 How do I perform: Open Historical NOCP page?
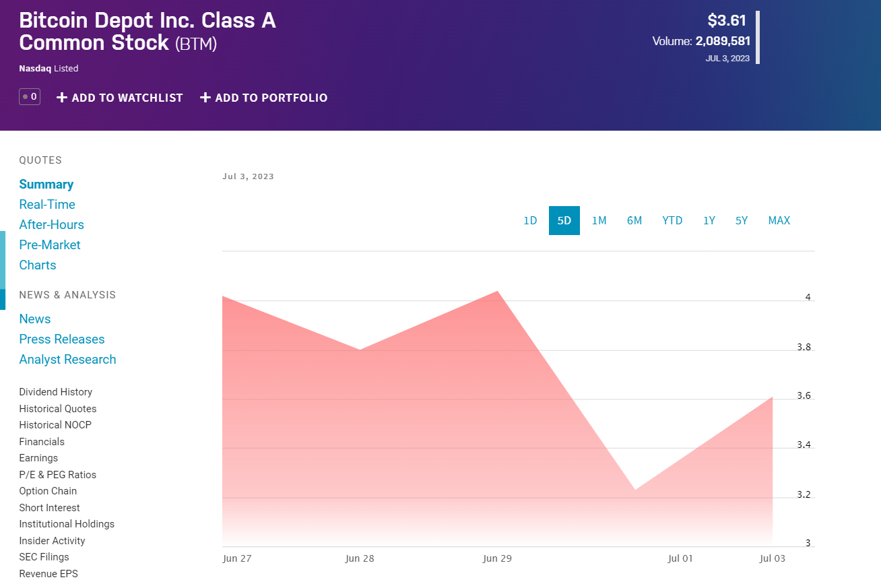tap(55, 425)
